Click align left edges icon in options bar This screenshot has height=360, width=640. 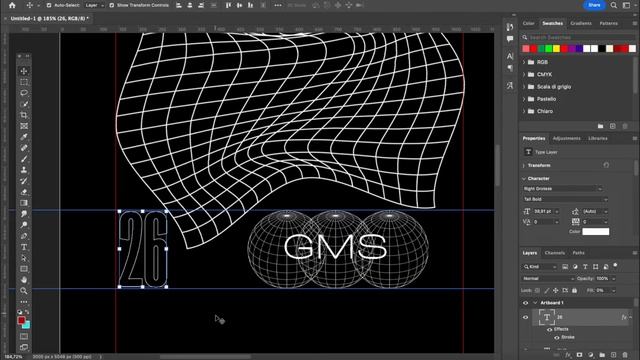coord(179,5)
